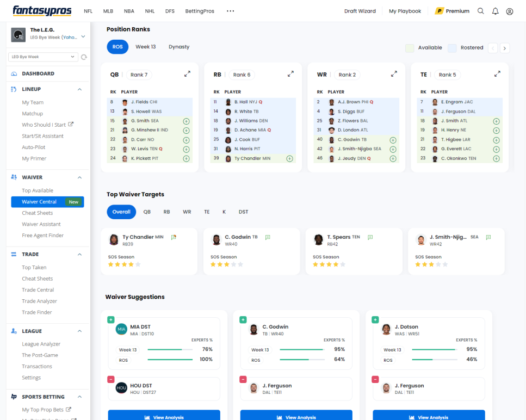526x420 pixels.
Task: Open the NFL menu
Action: 88,11
